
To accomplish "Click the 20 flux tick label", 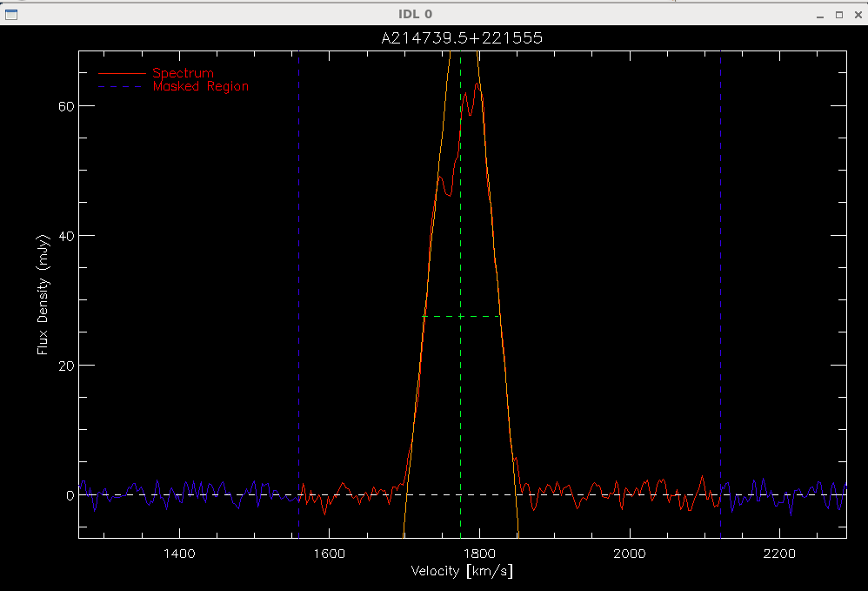I will 66,366.
